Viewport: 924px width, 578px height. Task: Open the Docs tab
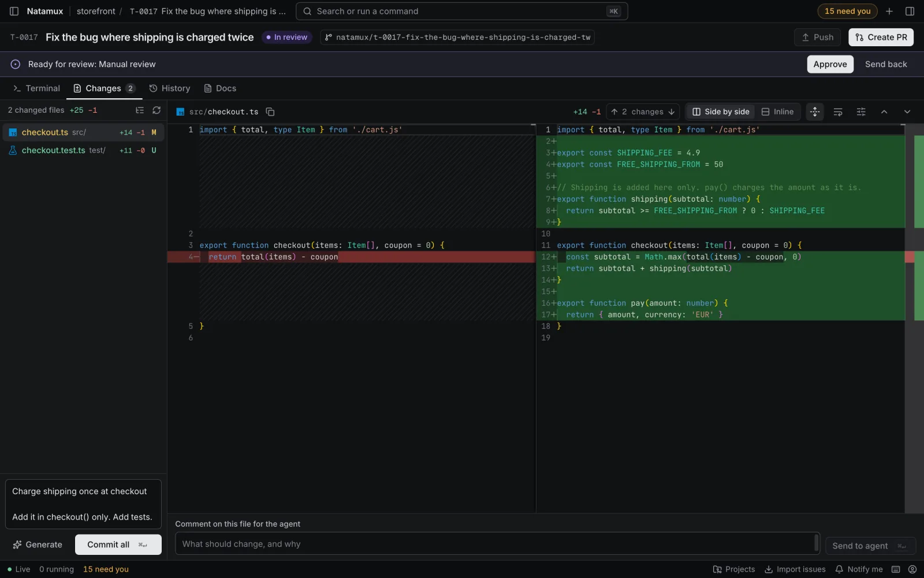coord(220,88)
